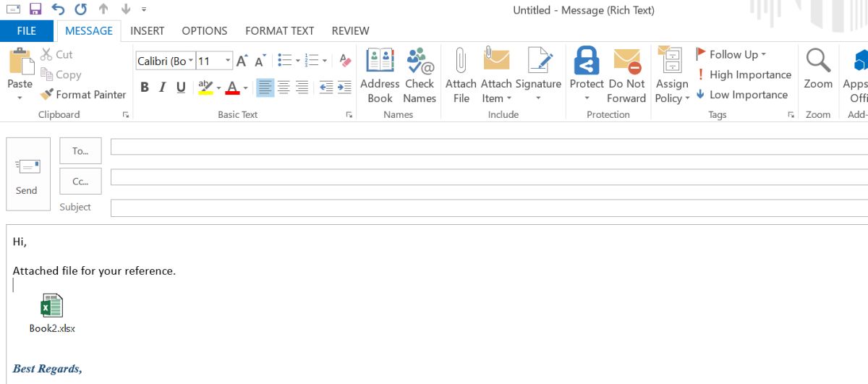868x384 pixels.
Task: Open the font name combo box
Action: point(166,61)
